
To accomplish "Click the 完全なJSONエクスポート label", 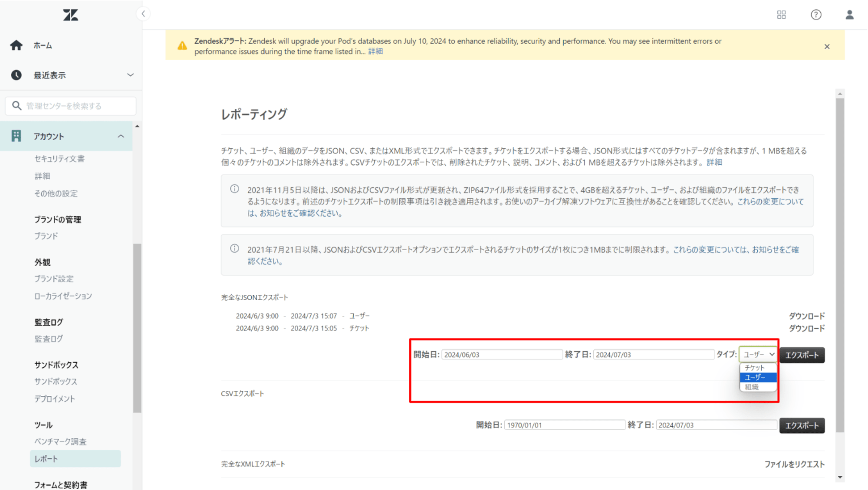I will 254,297.
